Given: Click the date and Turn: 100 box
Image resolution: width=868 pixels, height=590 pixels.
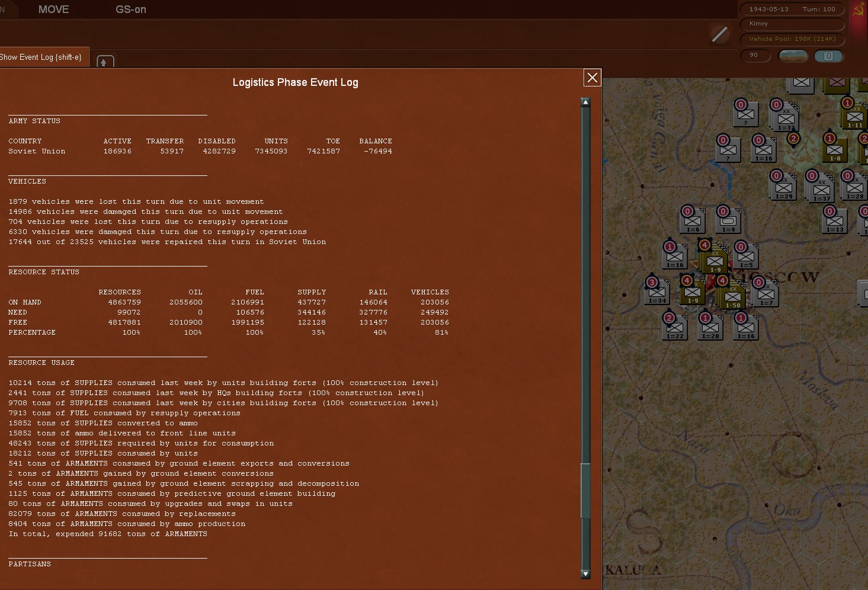Looking at the screenshot, I should coord(792,9).
